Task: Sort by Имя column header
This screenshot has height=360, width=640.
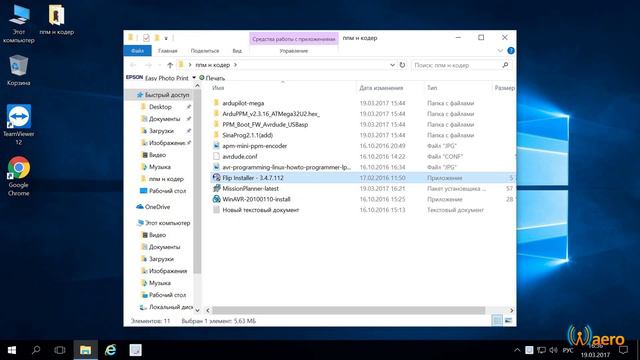Action: click(x=218, y=88)
